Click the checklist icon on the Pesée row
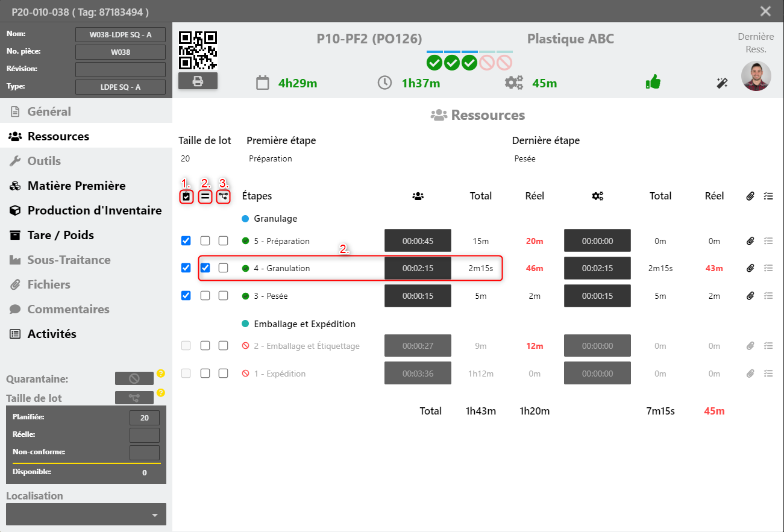 (x=768, y=296)
